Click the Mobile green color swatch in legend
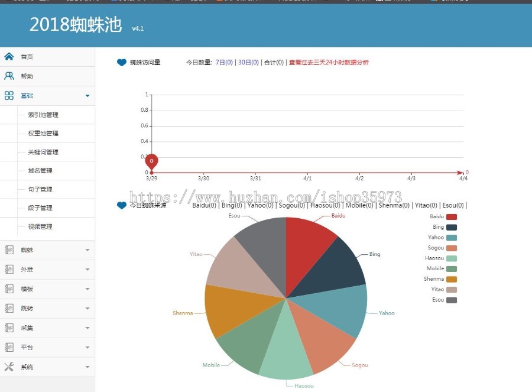The width and height of the screenshot is (532, 392). pyautogui.click(x=452, y=268)
